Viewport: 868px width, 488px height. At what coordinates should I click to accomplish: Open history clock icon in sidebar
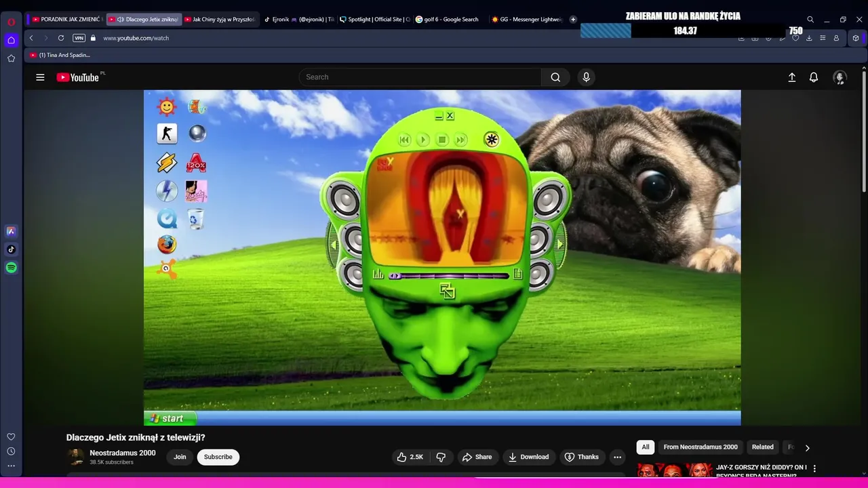point(12,451)
